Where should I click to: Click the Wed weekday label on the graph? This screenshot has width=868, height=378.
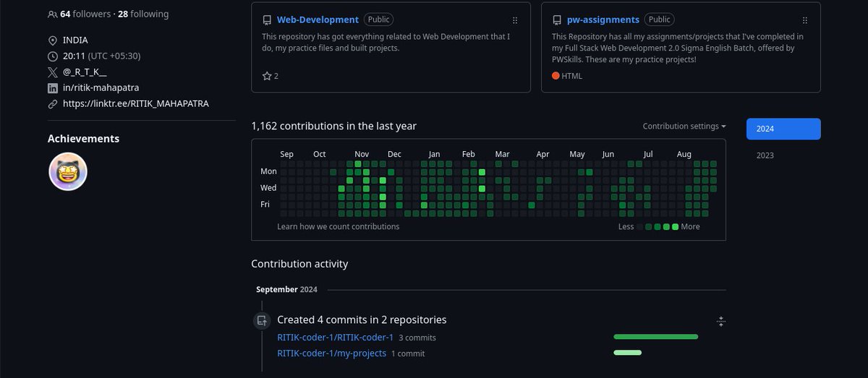pyautogui.click(x=268, y=188)
